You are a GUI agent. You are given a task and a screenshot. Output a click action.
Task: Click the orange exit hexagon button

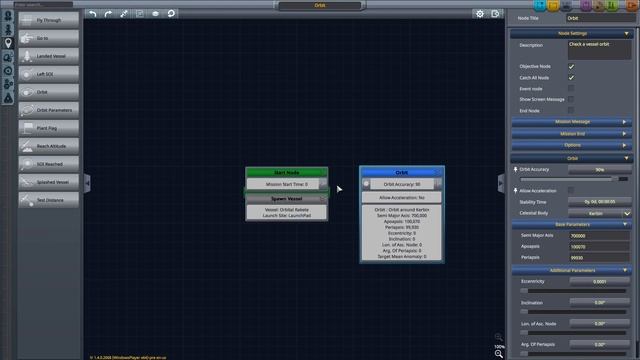click(x=632, y=5)
